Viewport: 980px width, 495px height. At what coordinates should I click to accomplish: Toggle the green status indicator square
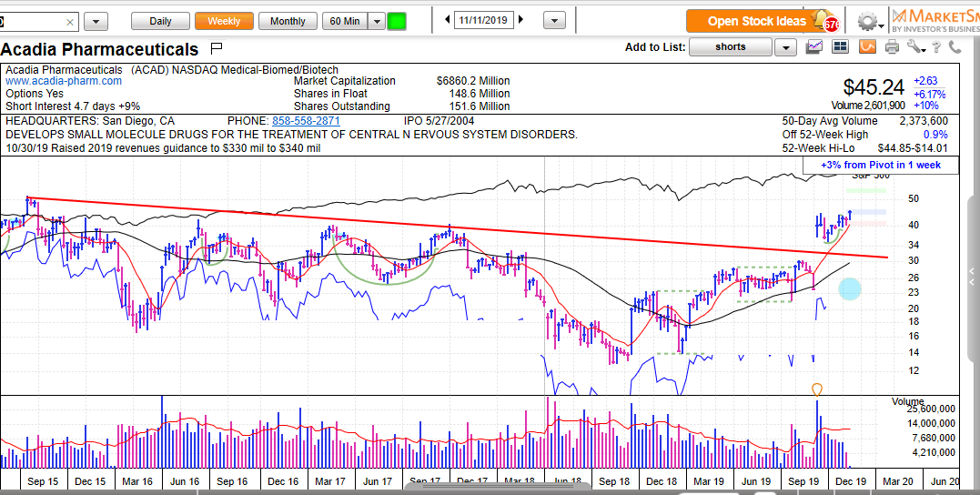click(396, 21)
